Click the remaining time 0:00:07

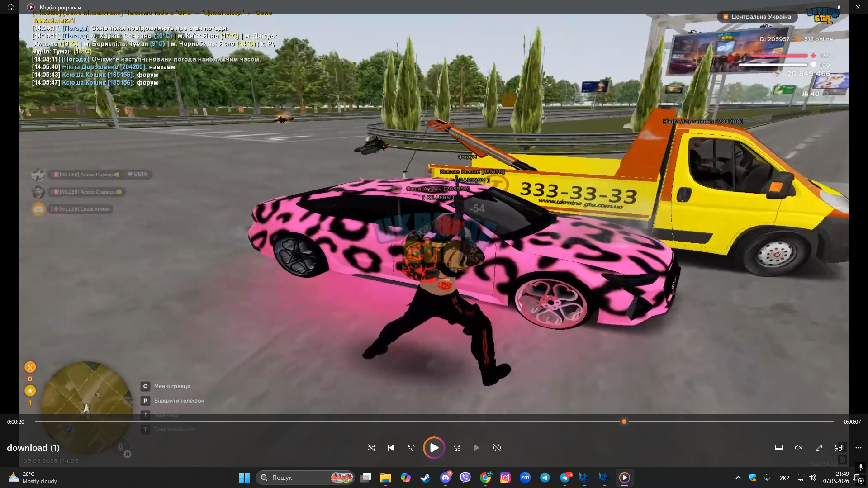[x=852, y=422]
